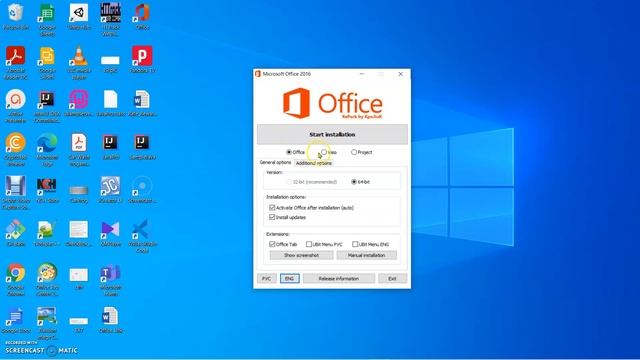Screen dimensions: 640x360
Task: Select the WebStorm pink desktop shortcut
Action: point(79,103)
